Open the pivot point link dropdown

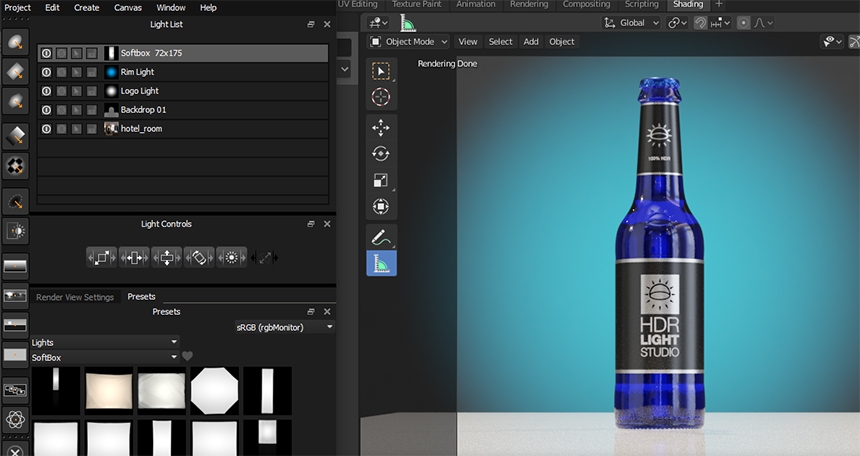click(x=677, y=23)
